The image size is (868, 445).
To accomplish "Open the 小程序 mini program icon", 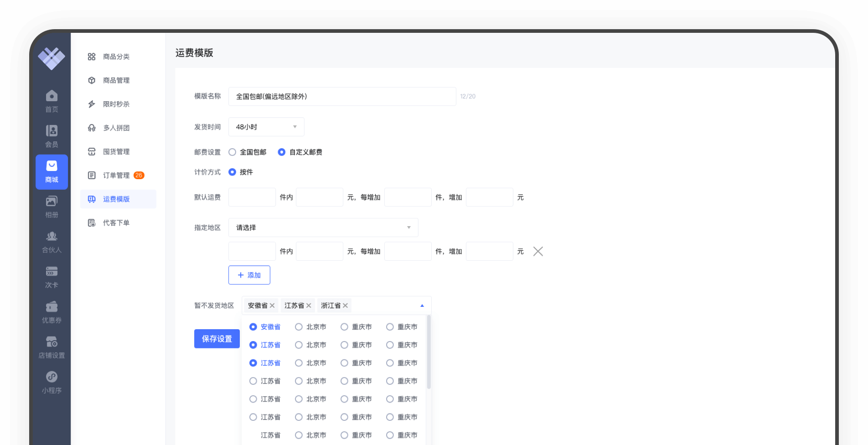I will (52, 377).
